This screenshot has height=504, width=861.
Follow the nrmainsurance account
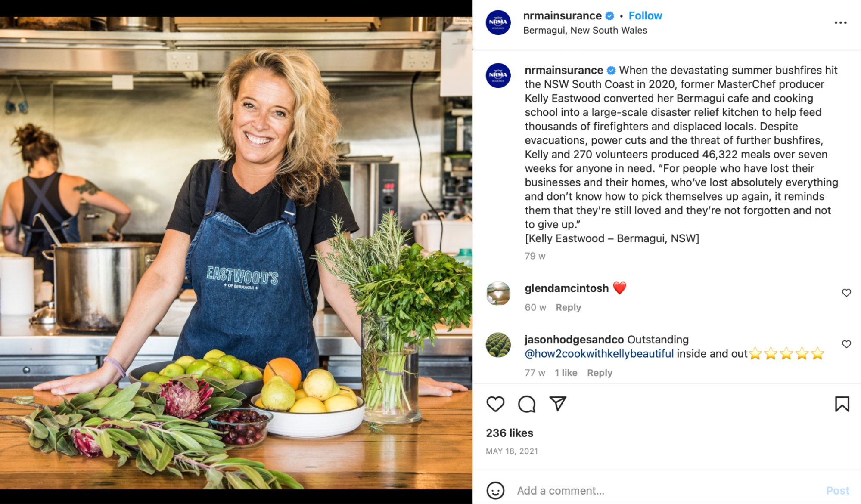(645, 16)
